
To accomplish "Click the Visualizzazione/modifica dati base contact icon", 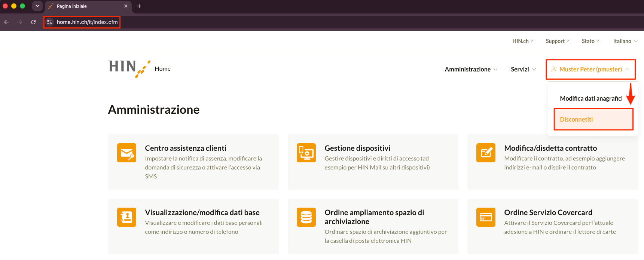I will (x=126, y=217).
